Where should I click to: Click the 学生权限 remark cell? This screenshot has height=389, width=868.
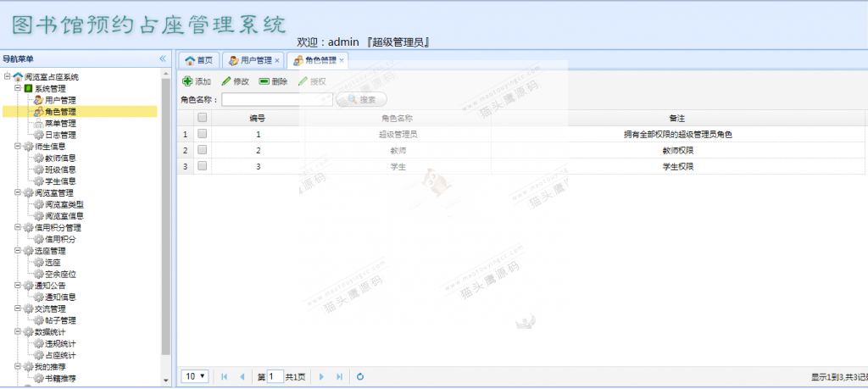coord(677,166)
